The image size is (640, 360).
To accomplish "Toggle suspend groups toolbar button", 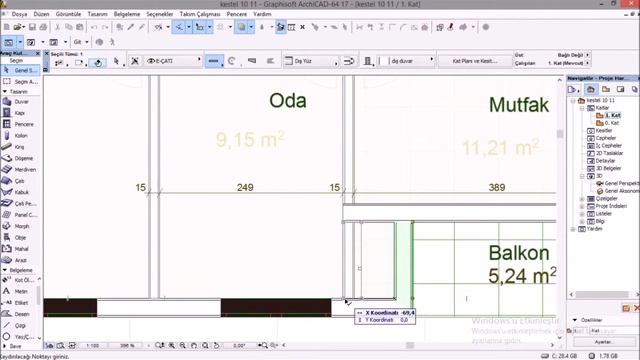I will [280, 27].
